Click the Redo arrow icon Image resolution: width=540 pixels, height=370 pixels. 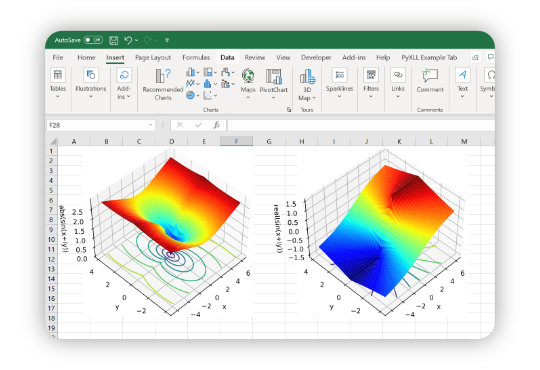[x=148, y=40]
